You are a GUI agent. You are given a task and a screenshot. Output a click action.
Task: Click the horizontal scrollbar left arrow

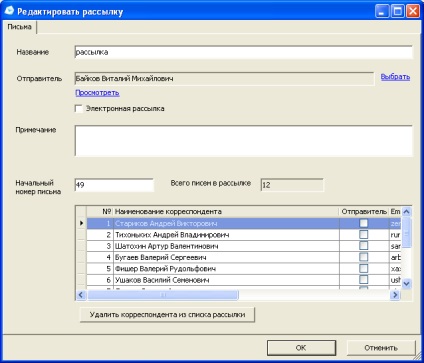[81, 295]
